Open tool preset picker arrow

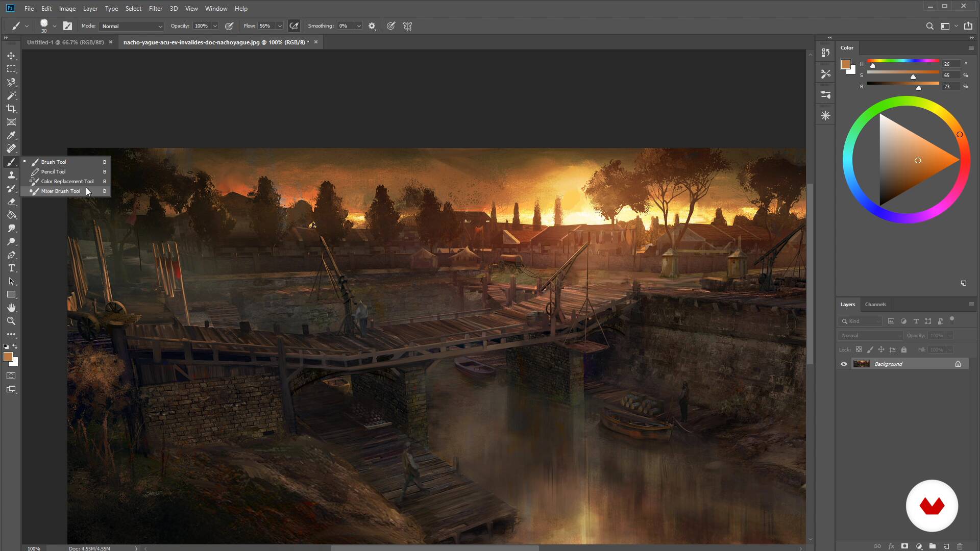tap(27, 26)
